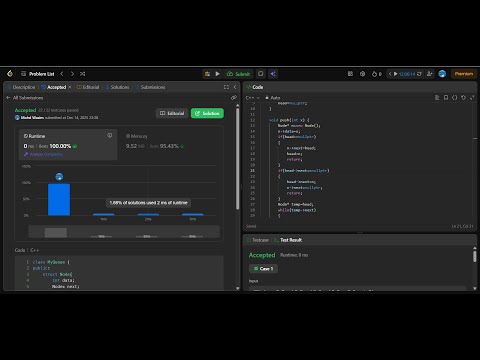Go to the previous problem arrow

tap(62, 74)
